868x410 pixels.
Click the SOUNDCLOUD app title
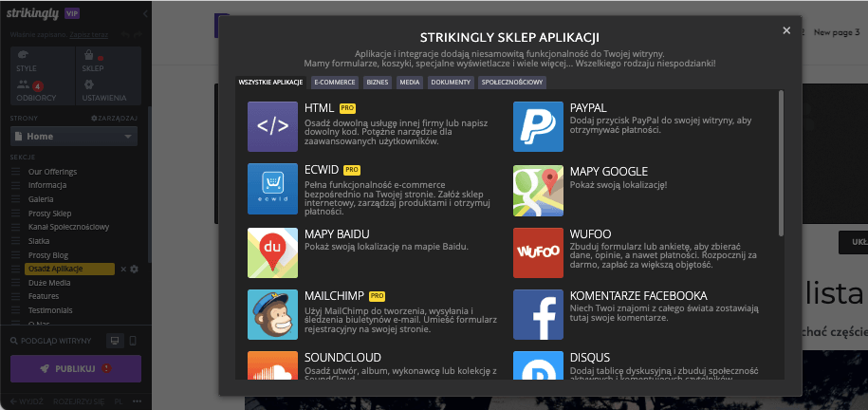click(x=342, y=358)
